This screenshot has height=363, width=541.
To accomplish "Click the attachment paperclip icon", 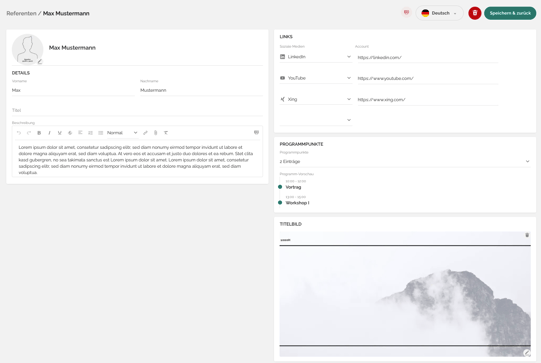I will (156, 133).
